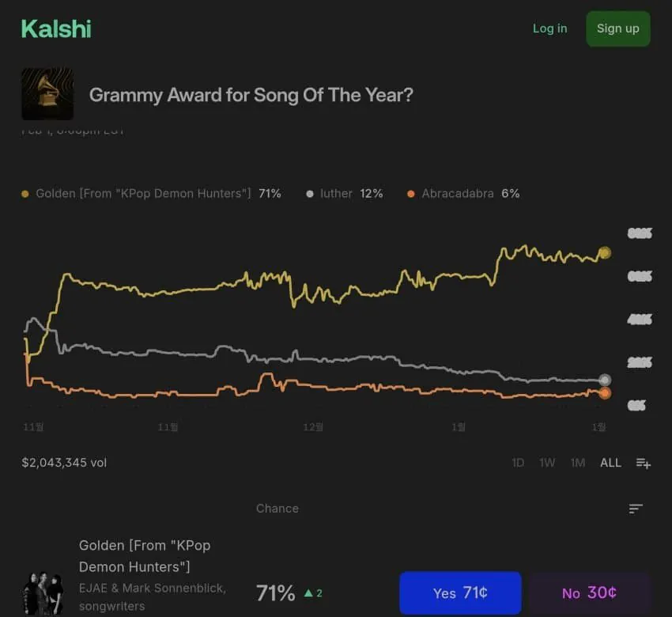Open the chart options icon beside ALL
This screenshot has width=672, height=617.
(644, 464)
